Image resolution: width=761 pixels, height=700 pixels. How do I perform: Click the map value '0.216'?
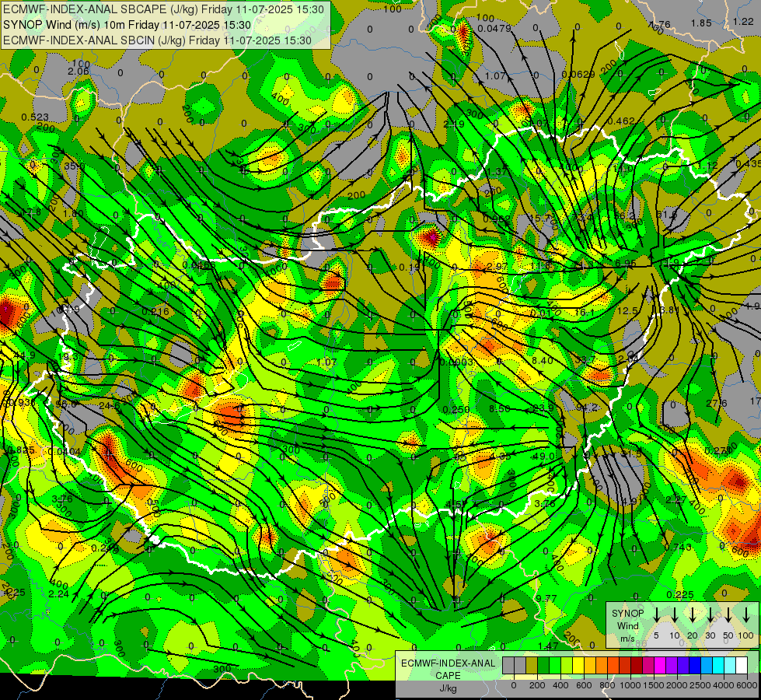pyautogui.click(x=155, y=311)
